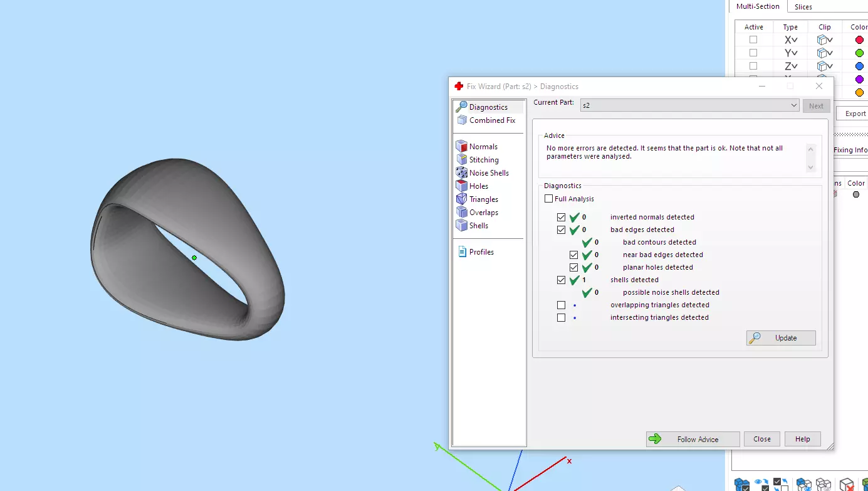This screenshot has height=491, width=868.
Task: Click the invert checkmarks icon
Action: coord(781,485)
